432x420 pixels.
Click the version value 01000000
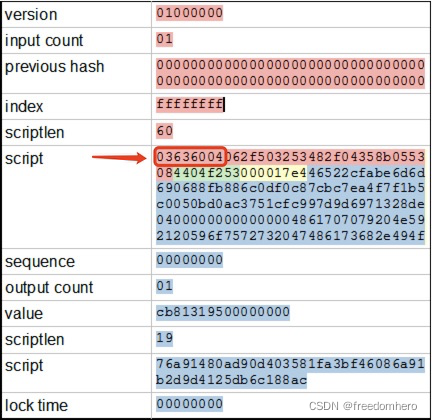coord(189,13)
